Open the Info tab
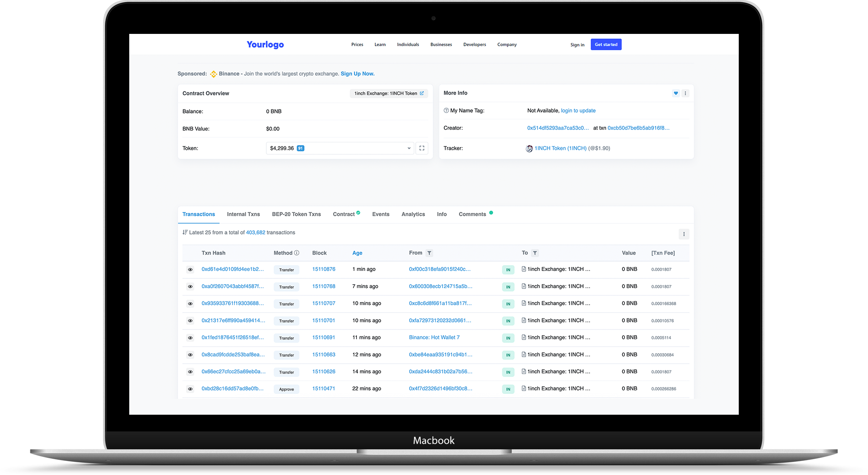 442,214
